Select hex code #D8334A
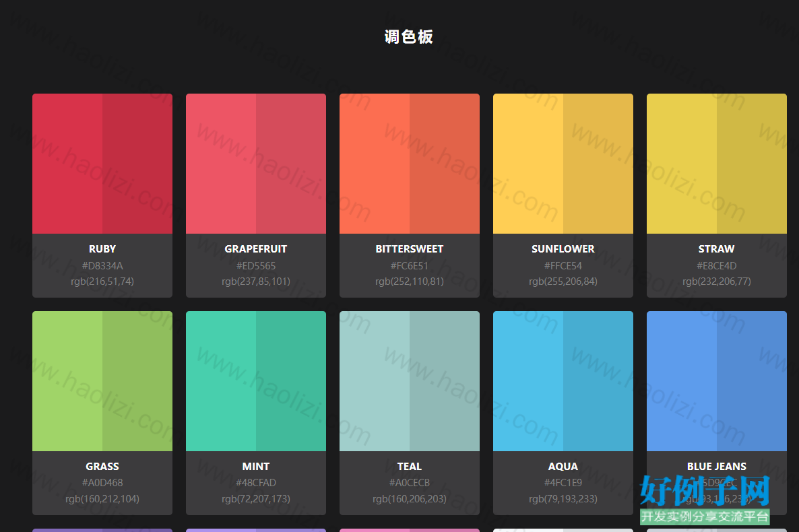The height and width of the screenshot is (532, 799). 102,265
